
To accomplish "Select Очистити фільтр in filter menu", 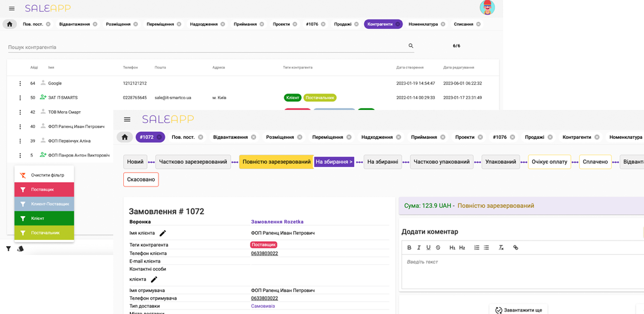I will coord(44,175).
